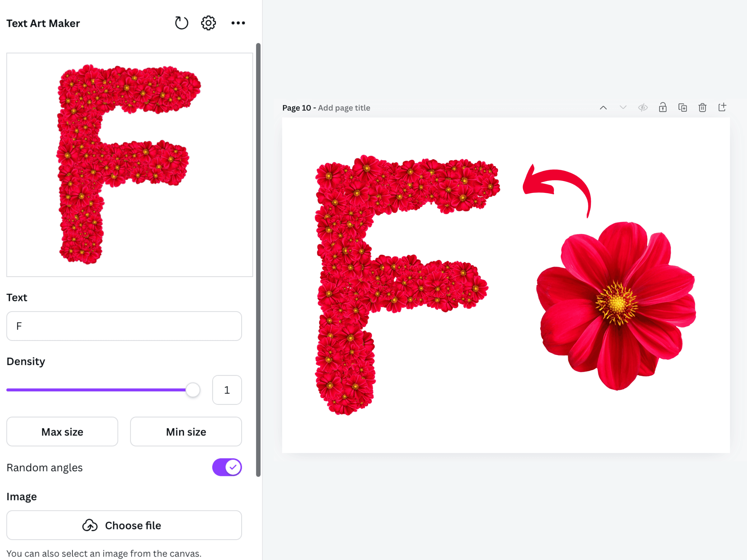Move page down with the down chevron
The height and width of the screenshot is (560, 747).
623,108
